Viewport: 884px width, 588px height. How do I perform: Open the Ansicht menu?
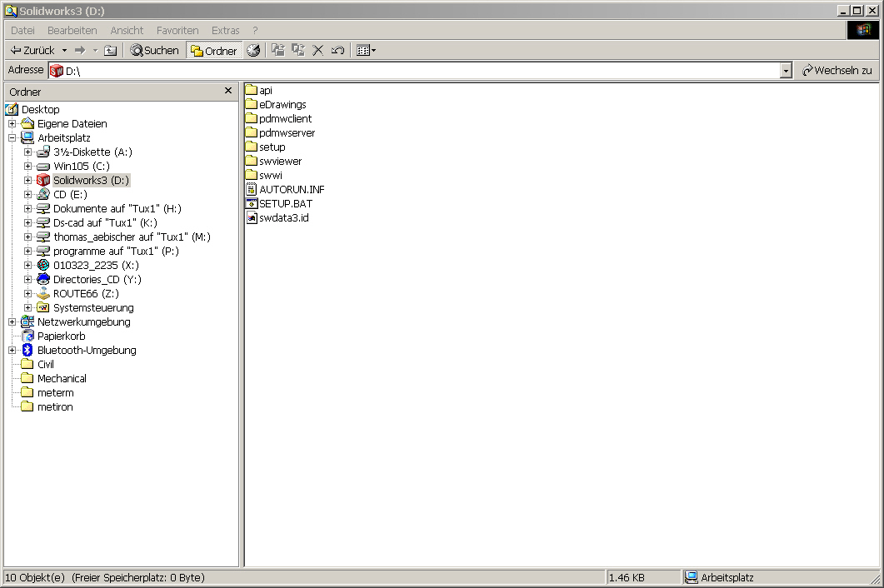point(127,30)
